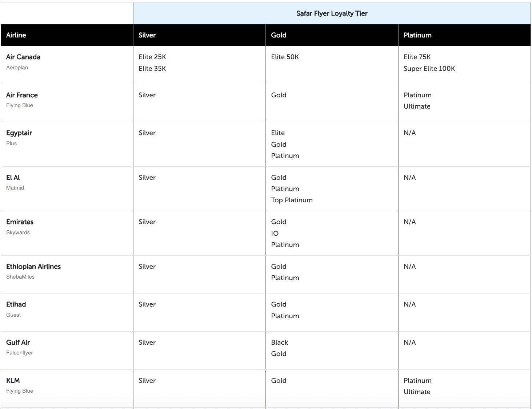Click the Air Canada airline name
This screenshot has height=409, width=532.
(x=23, y=57)
